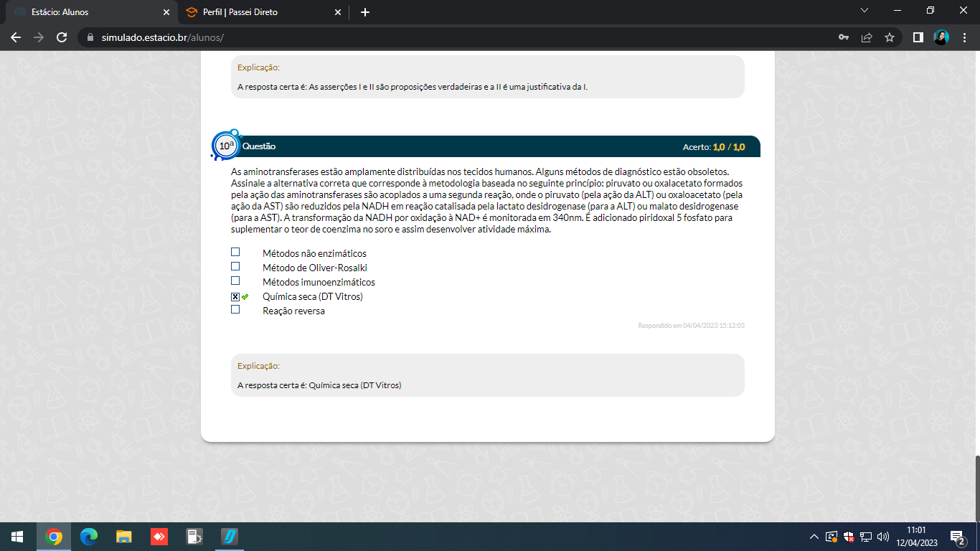Open the browser side panel
980x551 pixels.
[918, 37]
